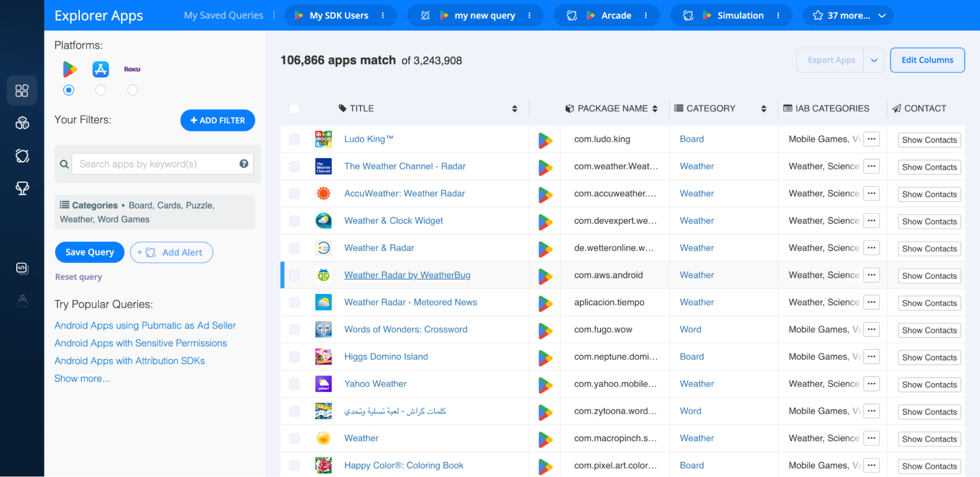
Task: Show contacts for Ludo King
Action: (930, 140)
